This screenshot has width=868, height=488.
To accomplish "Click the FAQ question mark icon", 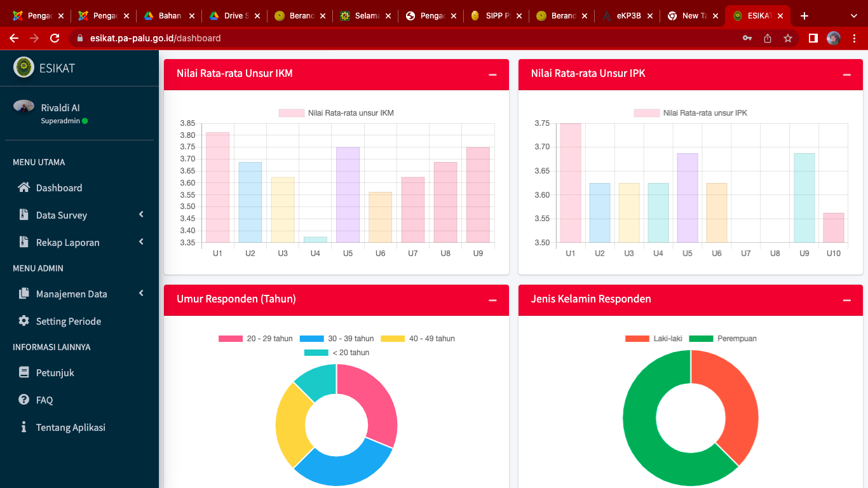I will coord(24,400).
